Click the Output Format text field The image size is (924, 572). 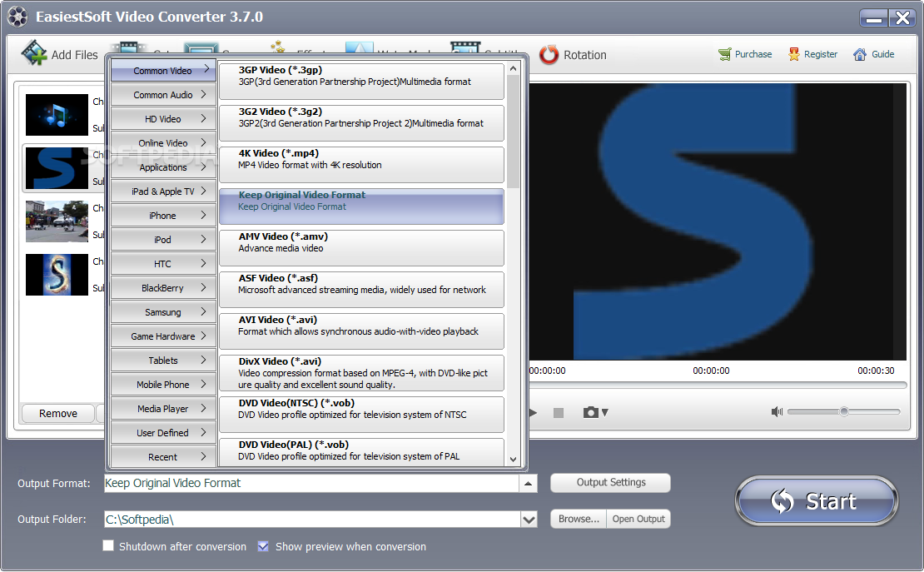pyautogui.click(x=311, y=484)
